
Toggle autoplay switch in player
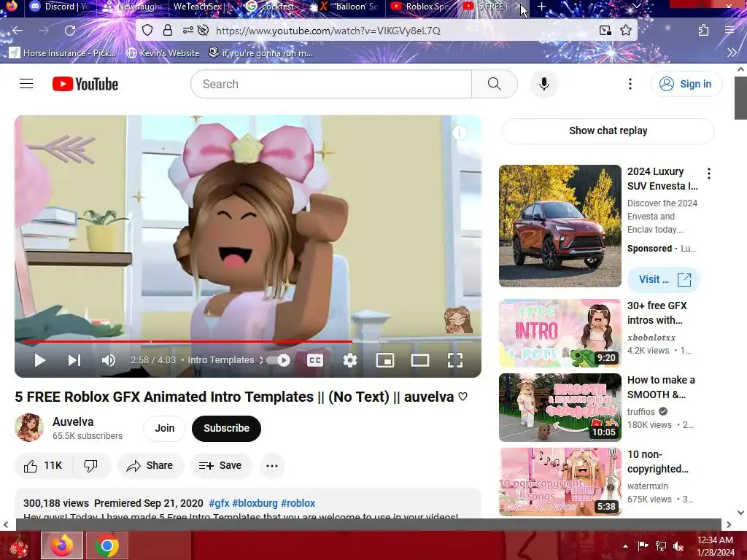279,360
